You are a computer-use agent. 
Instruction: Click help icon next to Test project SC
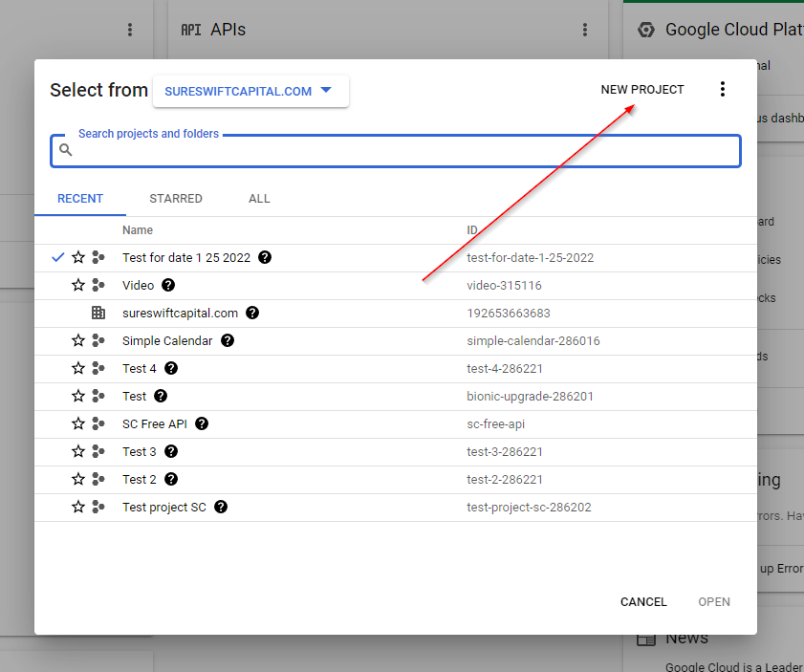click(x=221, y=507)
